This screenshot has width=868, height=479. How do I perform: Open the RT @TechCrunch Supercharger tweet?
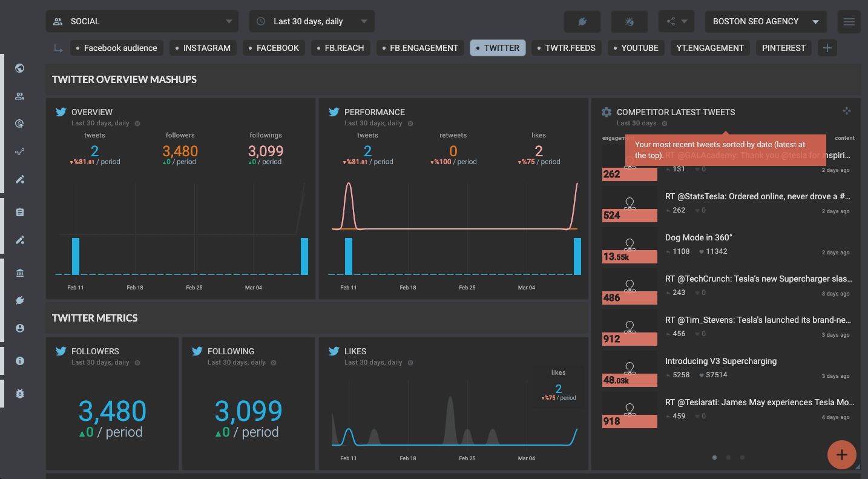click(759, 279)
